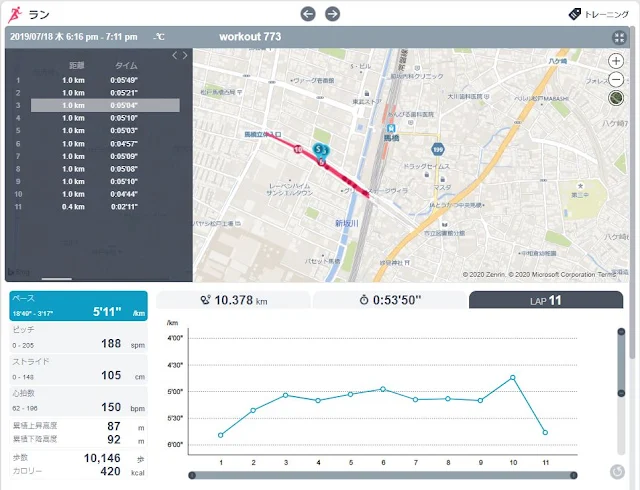
Task: Go to the previous workout with left arrow
Action: (x=308, y=14)
